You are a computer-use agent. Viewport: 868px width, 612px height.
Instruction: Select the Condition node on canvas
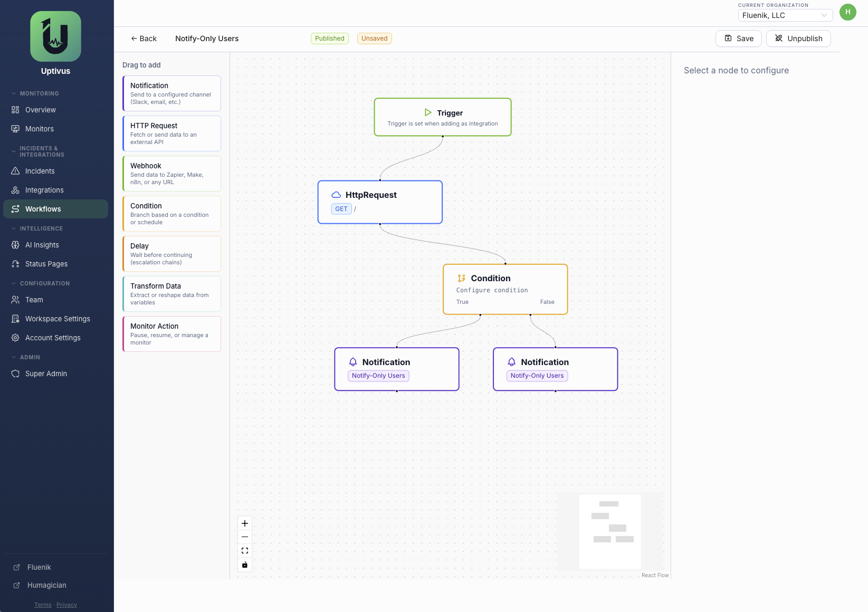click(505, 289)
